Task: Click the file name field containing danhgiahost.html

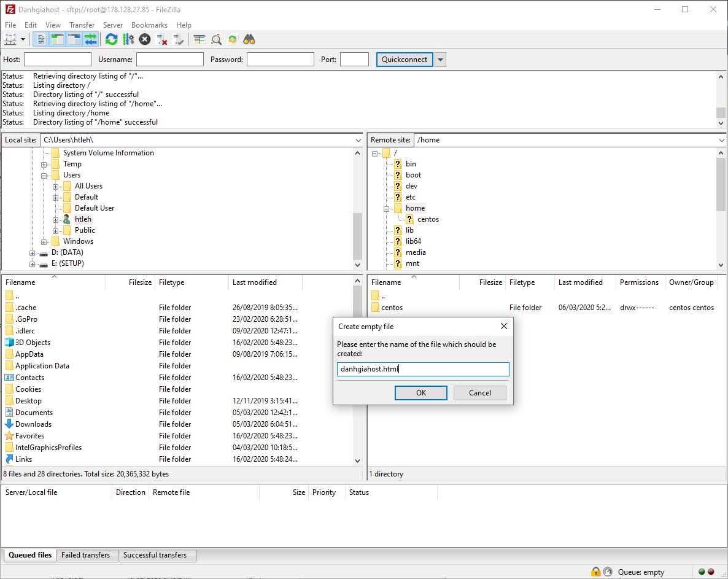Action: [x=423, y=369]
